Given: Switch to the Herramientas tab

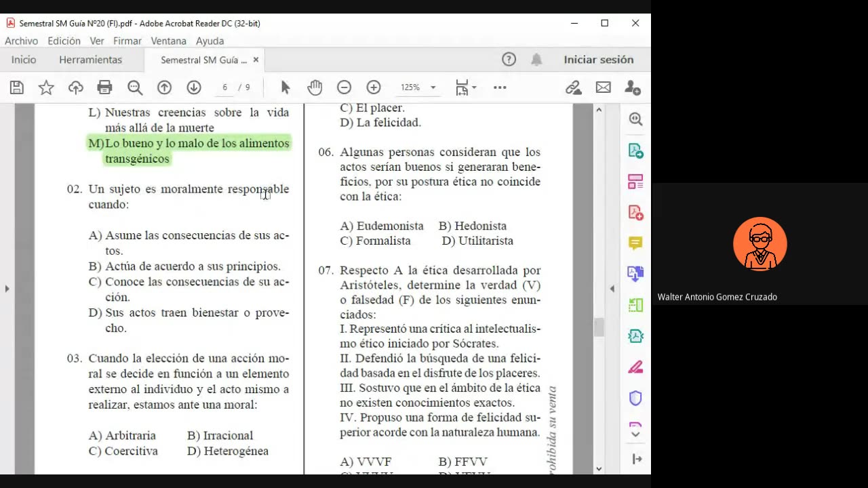Looking at the screenshot, I should click(90, 60).
